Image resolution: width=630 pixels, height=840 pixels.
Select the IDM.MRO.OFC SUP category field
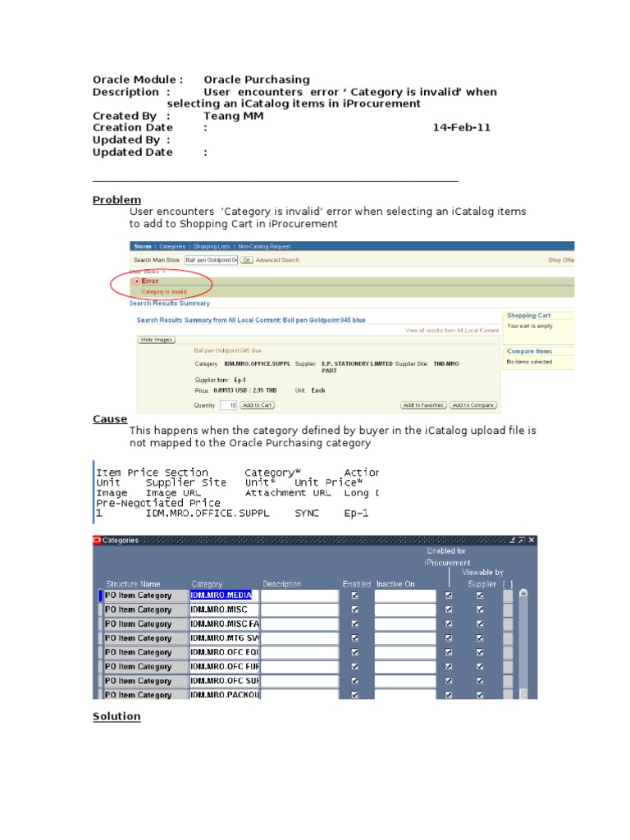tap(224, 681)
